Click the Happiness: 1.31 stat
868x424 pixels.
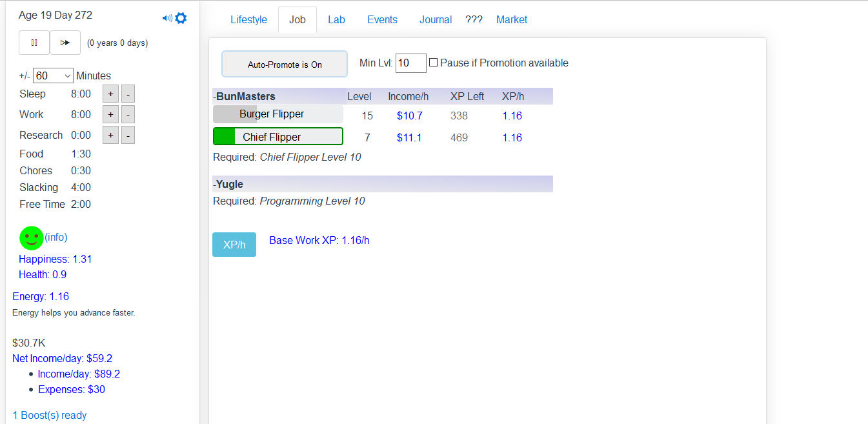(x=56, y=259)
